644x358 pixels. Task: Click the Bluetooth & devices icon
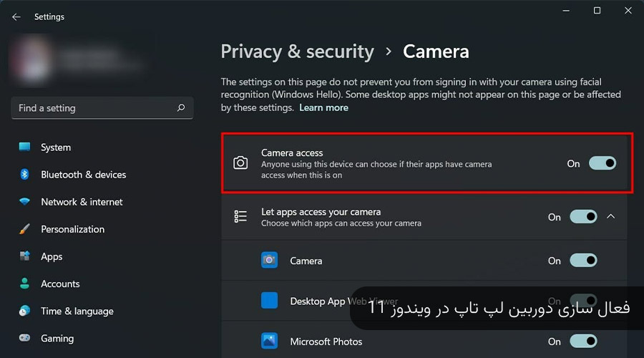(24, 174)
